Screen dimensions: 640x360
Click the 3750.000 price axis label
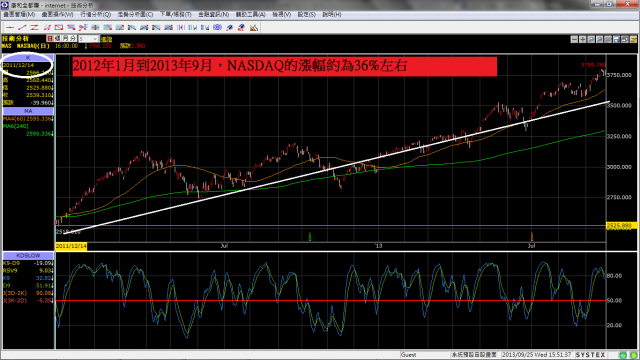[x=619, y=75]
